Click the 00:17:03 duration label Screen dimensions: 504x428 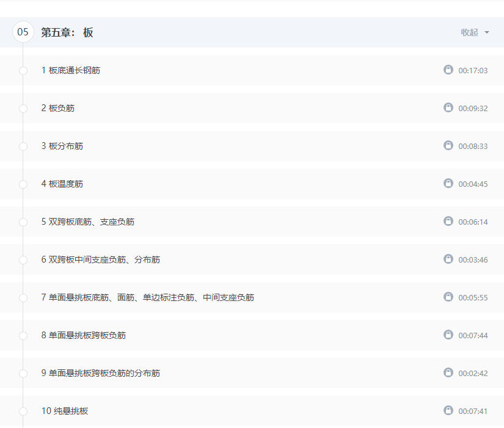coord(473,70)
